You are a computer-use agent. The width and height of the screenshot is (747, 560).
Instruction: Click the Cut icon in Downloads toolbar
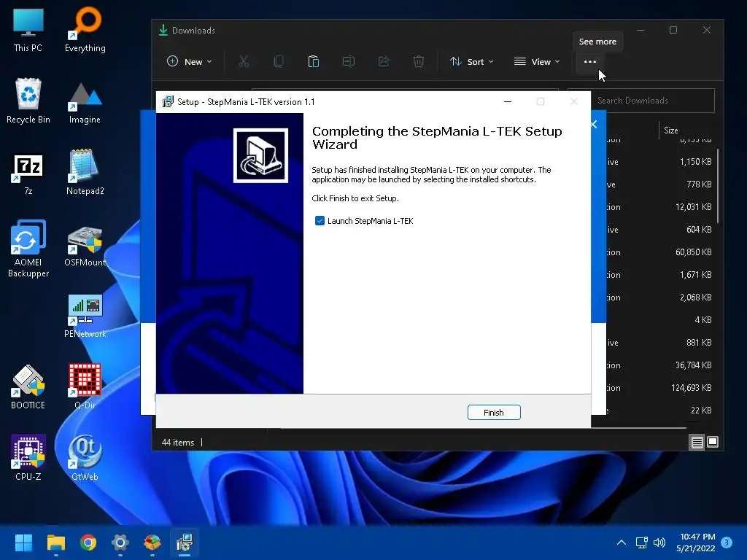coord(244,61)
